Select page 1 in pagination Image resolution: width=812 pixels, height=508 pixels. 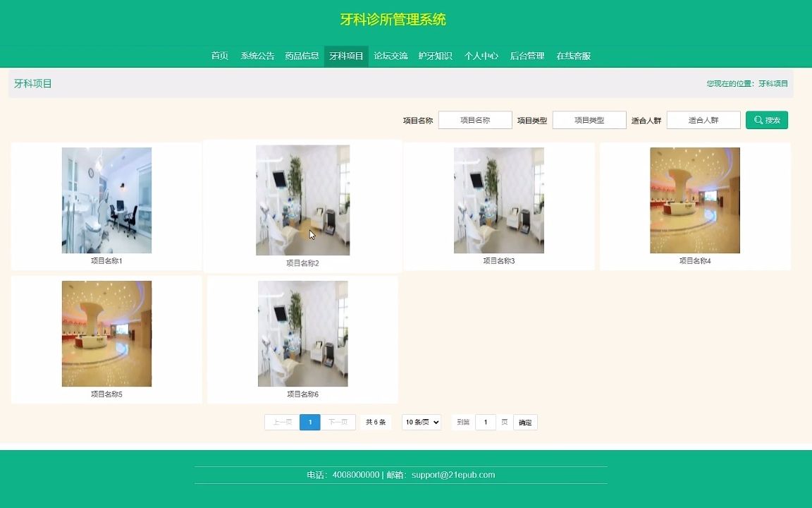(x=310, y=422)
